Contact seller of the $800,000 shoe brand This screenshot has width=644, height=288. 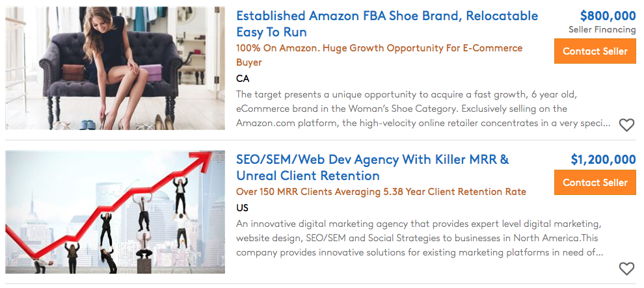click(x=595, y=51)
